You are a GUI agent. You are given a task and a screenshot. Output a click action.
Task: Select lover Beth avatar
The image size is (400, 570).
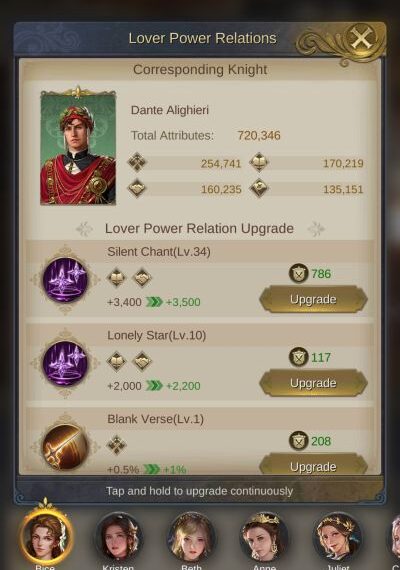tap(191, 537)
